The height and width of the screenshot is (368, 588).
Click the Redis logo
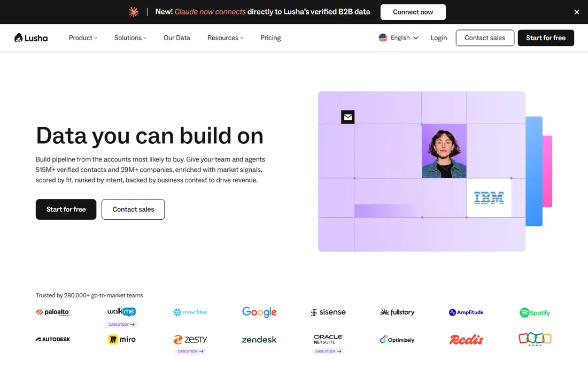[x=466, y=340]
